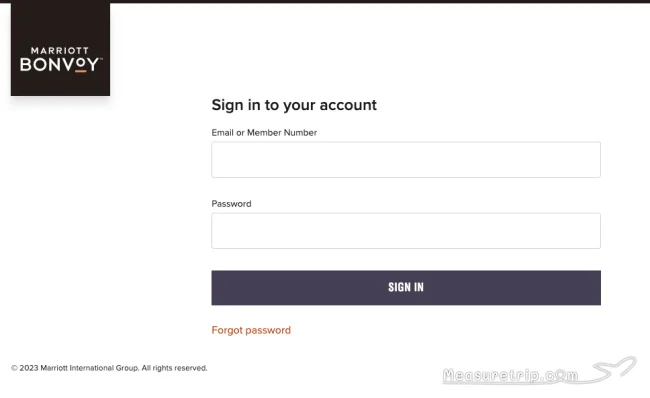Click the Sign in to your account heading

[294, 105]
